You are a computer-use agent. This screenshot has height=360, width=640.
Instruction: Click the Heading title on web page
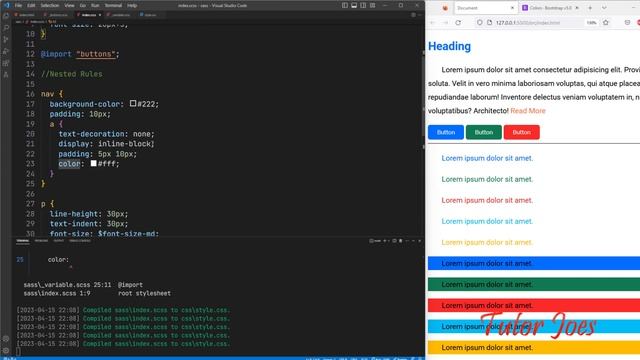pyautogui.click(x=449, y=46)
